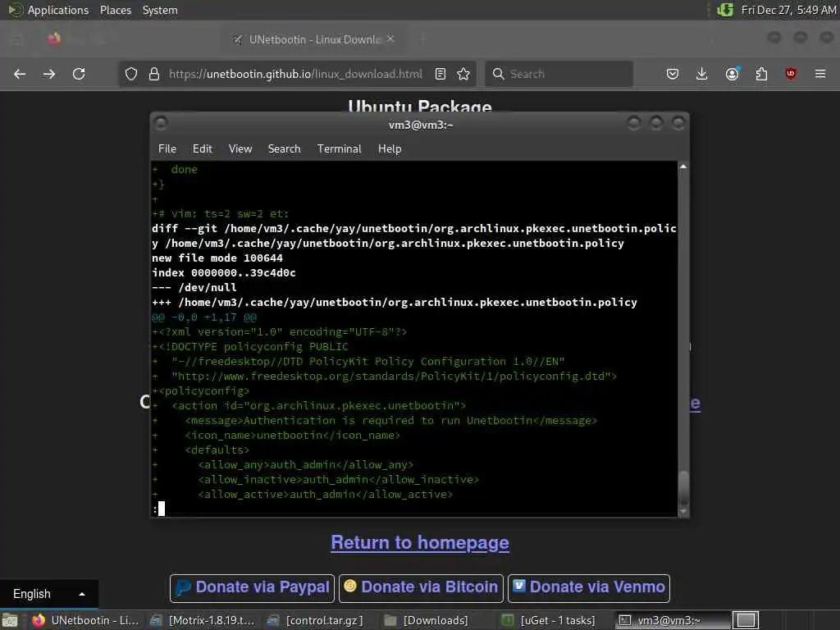Click the Donate via Venmo button
840x630 pixels.
point(589,587)
